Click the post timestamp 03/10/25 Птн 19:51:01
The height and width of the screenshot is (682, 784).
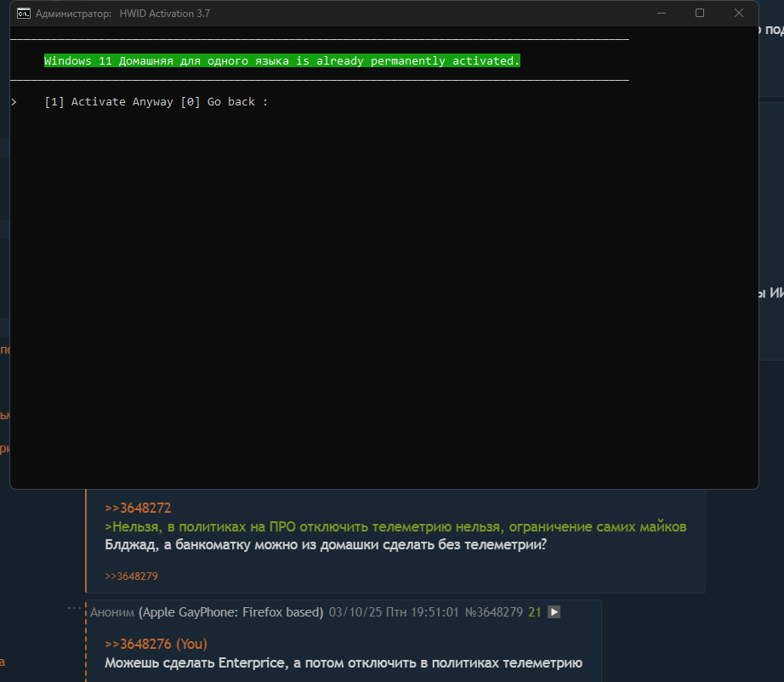(x=394, y=612)
